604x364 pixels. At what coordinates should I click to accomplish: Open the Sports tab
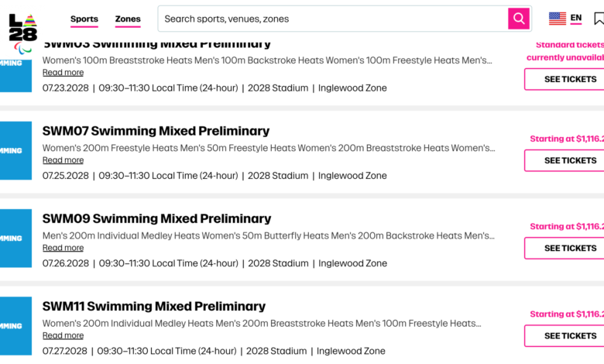(84, 19)
